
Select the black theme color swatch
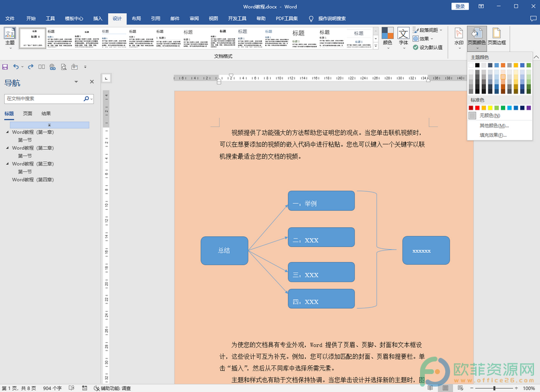[x=478, y=65]
